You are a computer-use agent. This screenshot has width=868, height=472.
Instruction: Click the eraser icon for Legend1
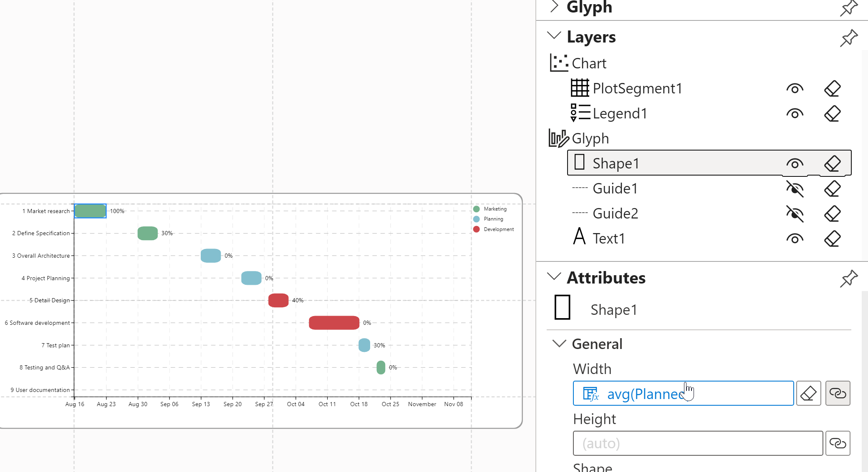pos(832,113)
